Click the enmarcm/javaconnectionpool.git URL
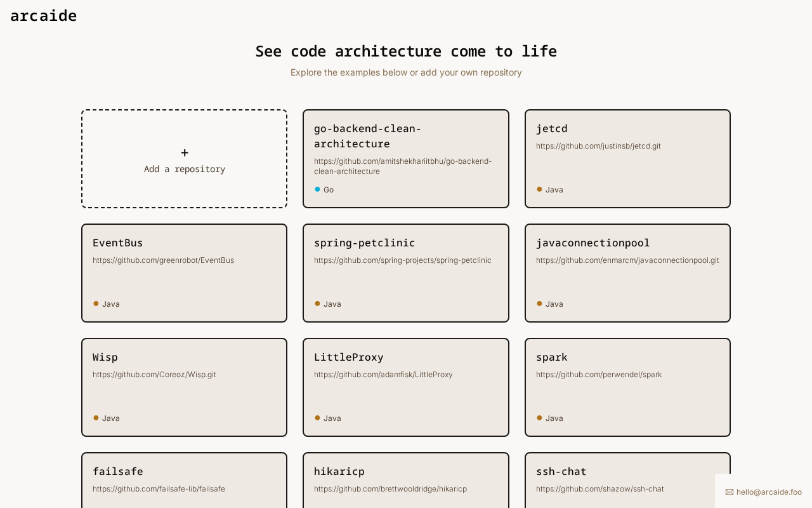Image resolution: width=812 pixels, height=508 pixels. [627, 260]
